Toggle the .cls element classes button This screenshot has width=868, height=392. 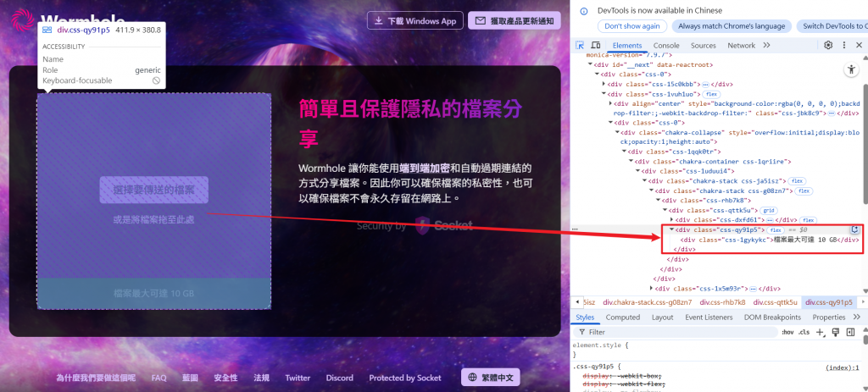(804, 332)
